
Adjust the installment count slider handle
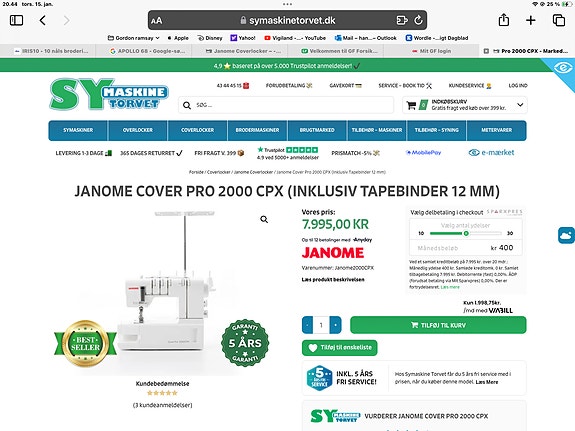click(466, 233)
